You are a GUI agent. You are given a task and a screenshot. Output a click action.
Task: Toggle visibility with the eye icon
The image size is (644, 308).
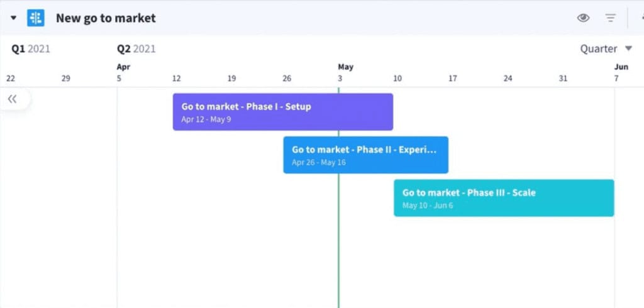(583, 18)
